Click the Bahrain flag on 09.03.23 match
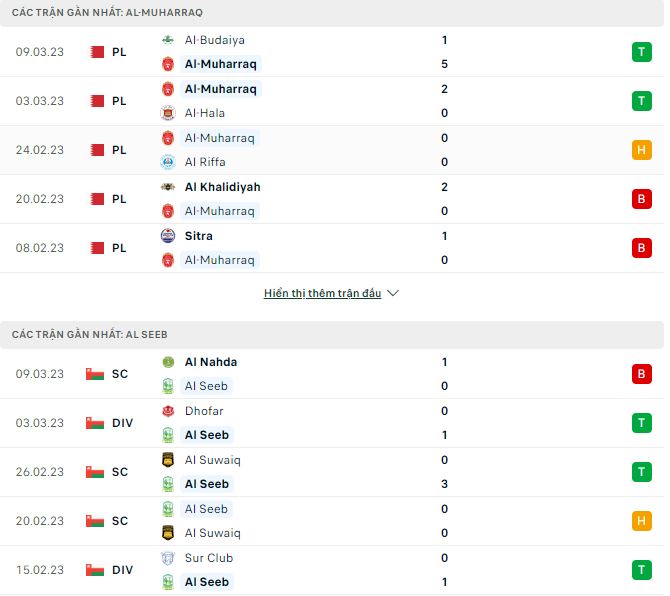670x596 pixels. [97, 52]
